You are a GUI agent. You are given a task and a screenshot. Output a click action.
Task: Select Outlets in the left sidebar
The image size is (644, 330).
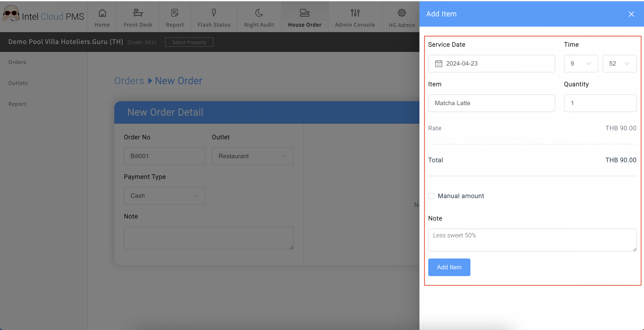18,83
